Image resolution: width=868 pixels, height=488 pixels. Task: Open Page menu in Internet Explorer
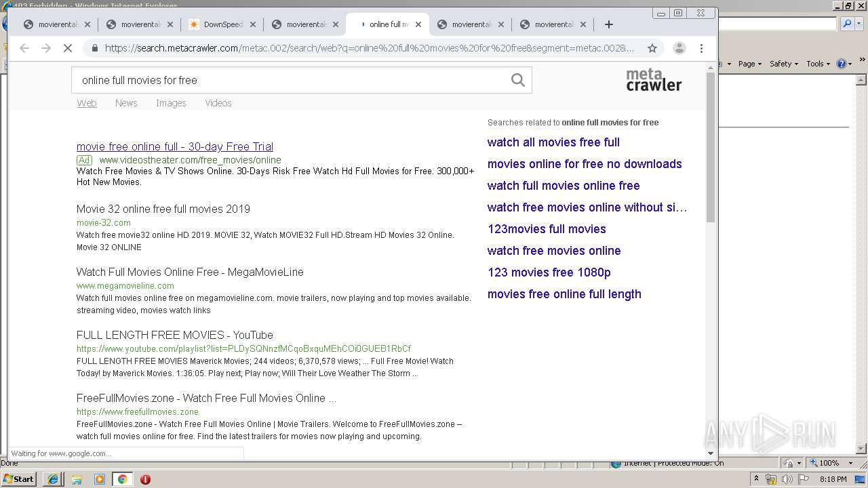pyautogui.click(x=750, y=64)
